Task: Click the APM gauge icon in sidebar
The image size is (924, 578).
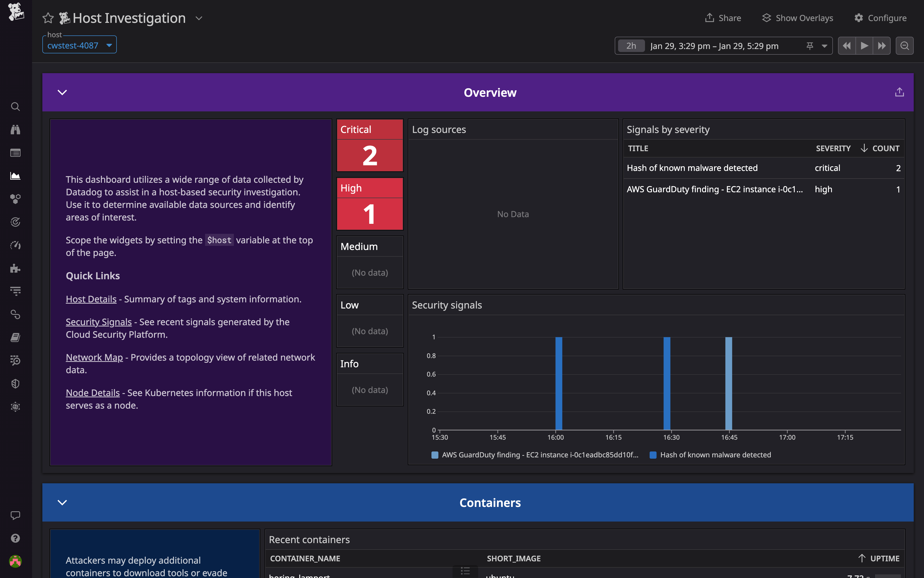Action: click(x=15, y=245)
